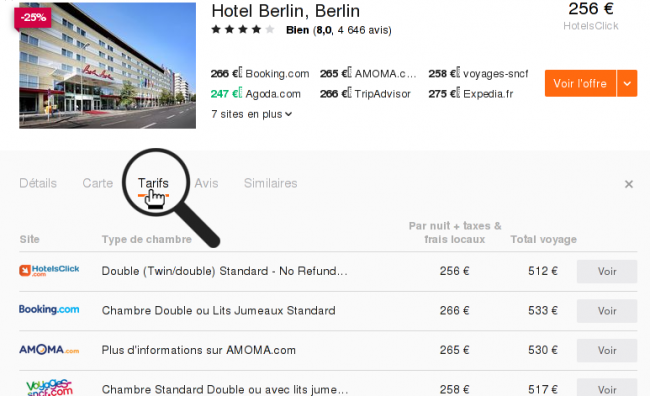Screen dimensions: 650x396
Task: Expand '7 sites en plus' list
Action: (x=252, y=114)
